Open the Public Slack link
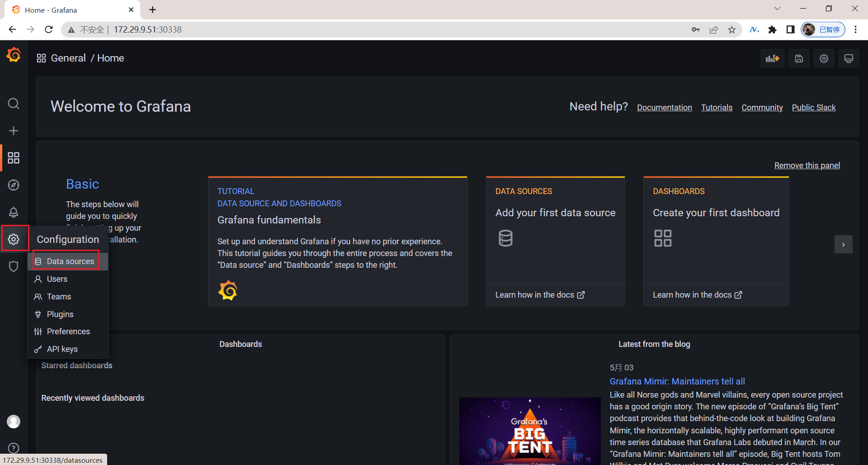 pos(814,108)
